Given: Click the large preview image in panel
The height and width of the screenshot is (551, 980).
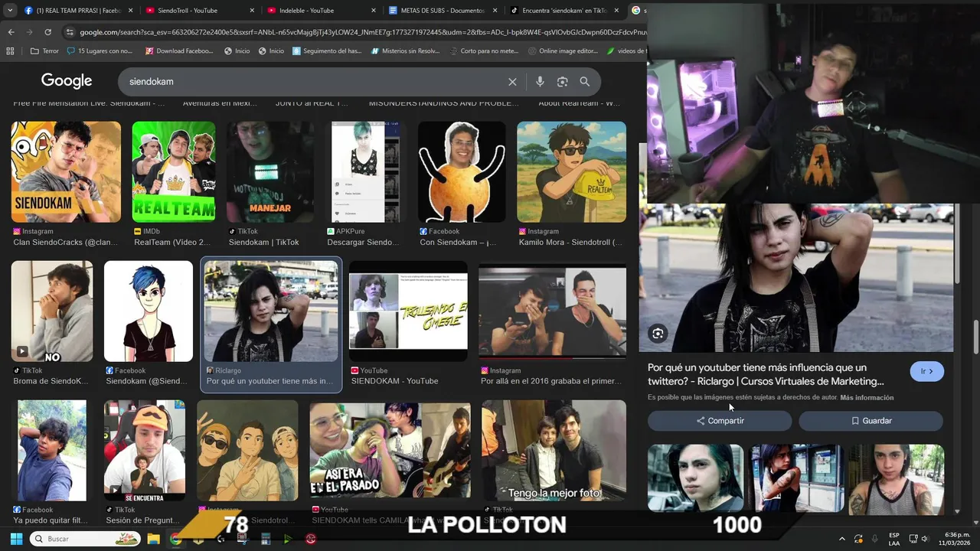Looking at the screenshot, I should point(796,277).
